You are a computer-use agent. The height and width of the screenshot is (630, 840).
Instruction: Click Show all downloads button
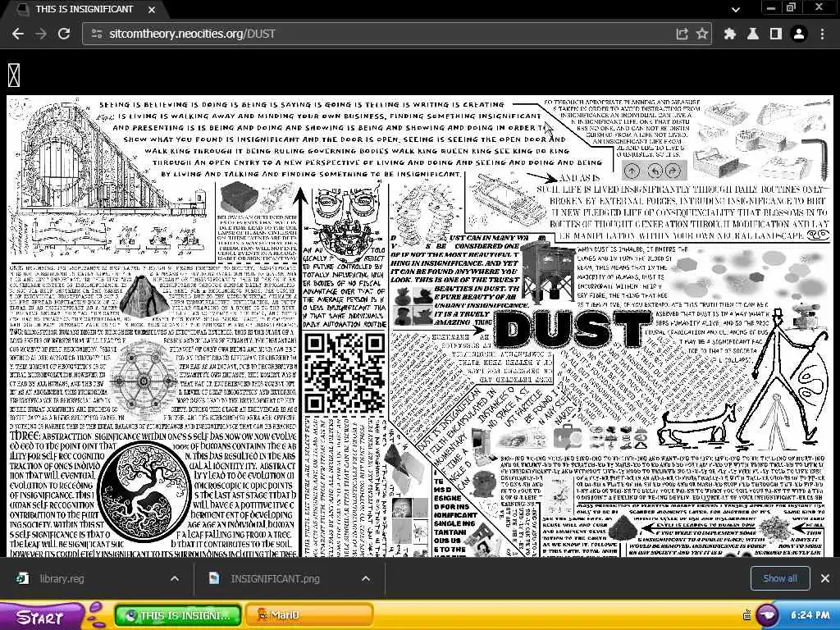pyautogui.click(x=779, y=578)
